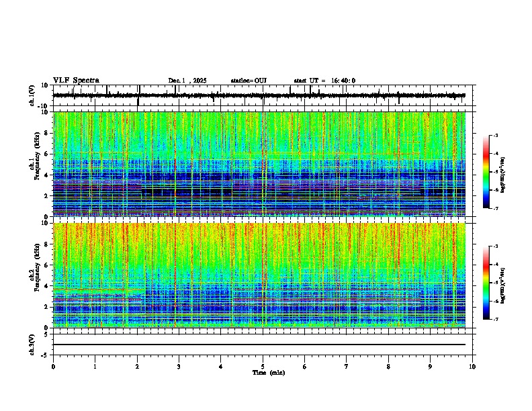The image size is (532, 411).
Task: Click the ch.1 frequency spectrogram panel
Action: point(259,164)
